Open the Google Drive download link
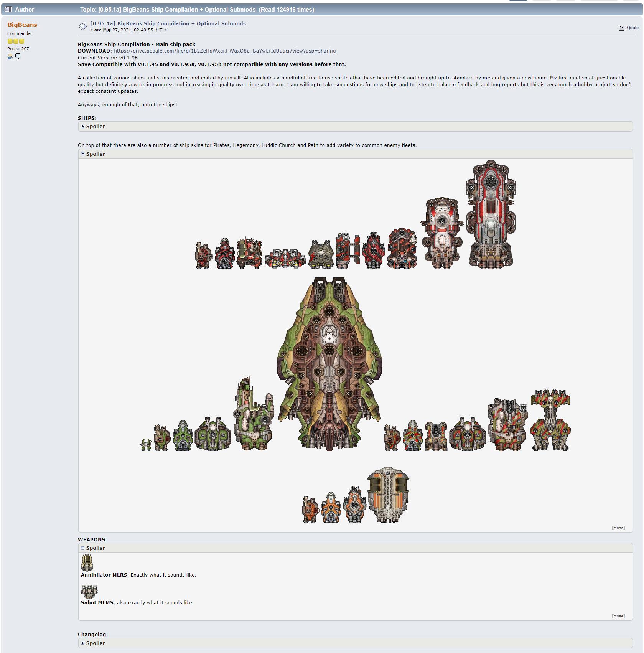The height and width of the screenshot is (653, 644). click(224, 51)
